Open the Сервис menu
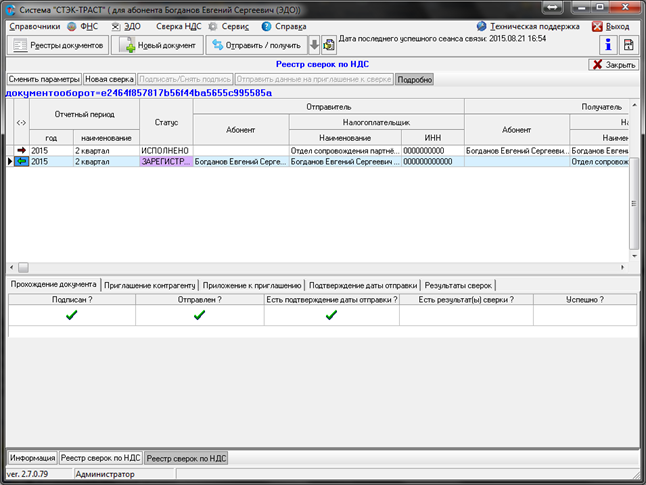Viewport: 646px width, 485px height. [235, 27]
